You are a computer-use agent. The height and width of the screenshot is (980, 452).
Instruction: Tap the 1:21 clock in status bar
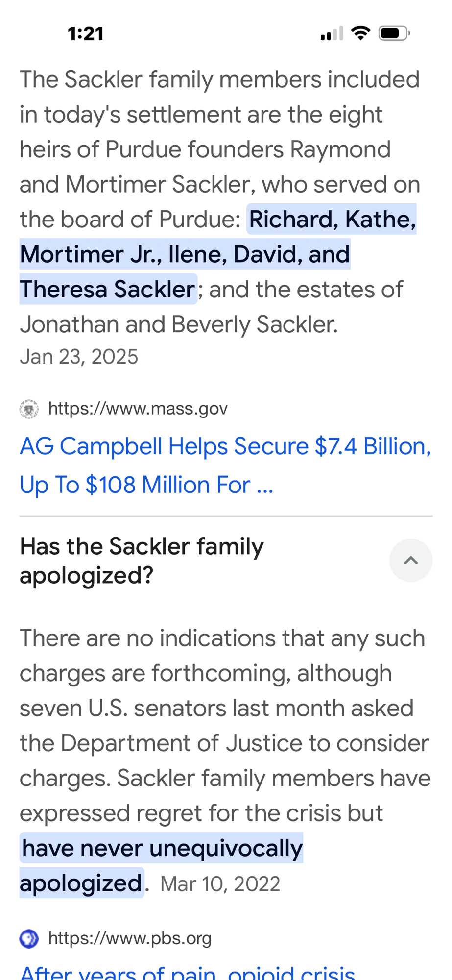pos(86,34)
